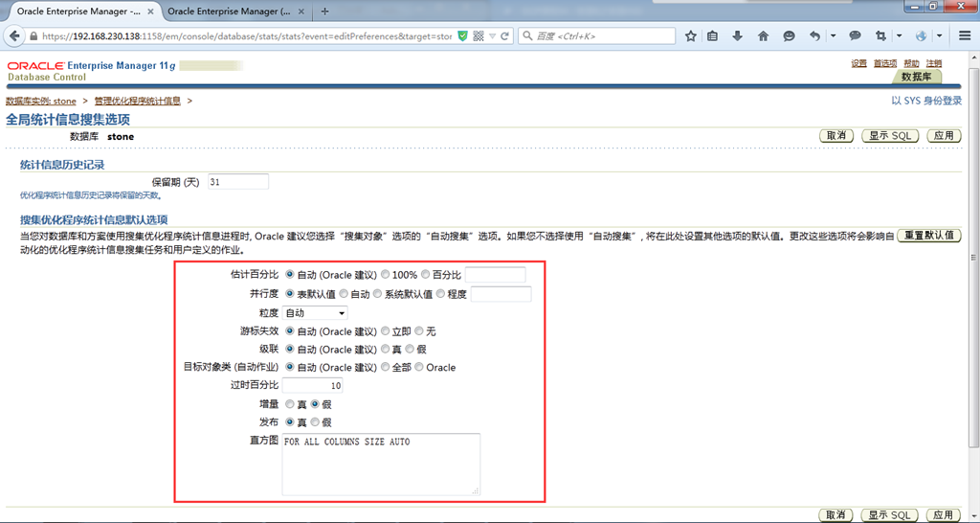Click top 显示 SQL button
980x523 pixels.
point(890,136)
